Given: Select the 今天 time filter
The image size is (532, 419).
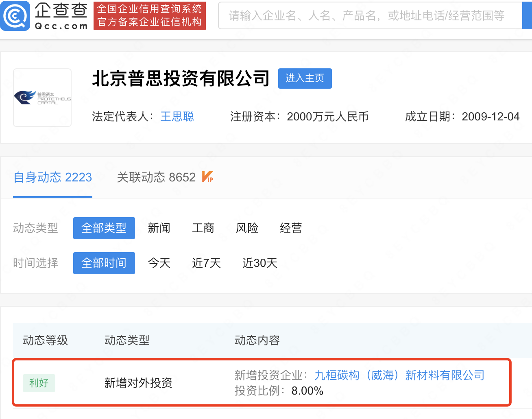Looking at the screenshot, I should [159, 263].
